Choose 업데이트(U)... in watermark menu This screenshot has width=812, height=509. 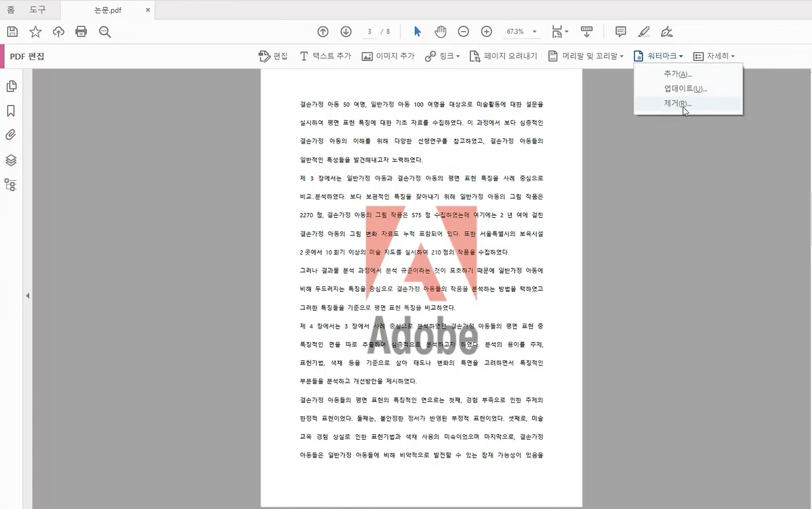pyautogui.click(x=688, y=89)
